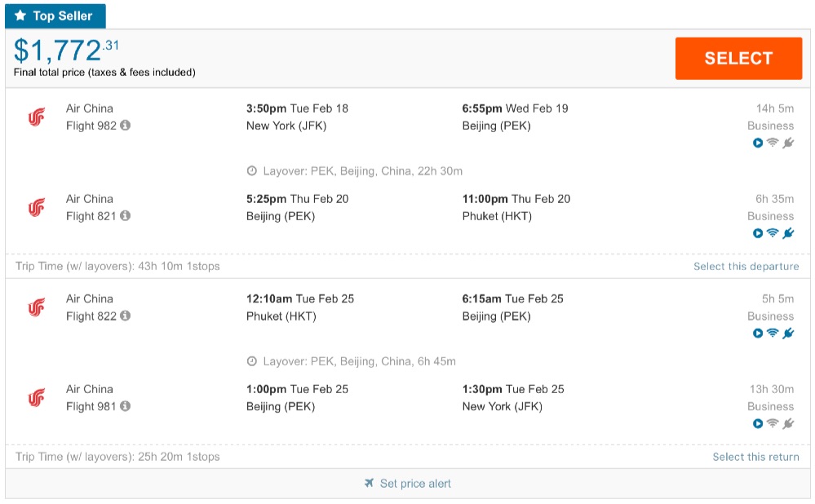Click the power plug icon on Flight 982
Viewport: 815px width, 504px height.
788,144
